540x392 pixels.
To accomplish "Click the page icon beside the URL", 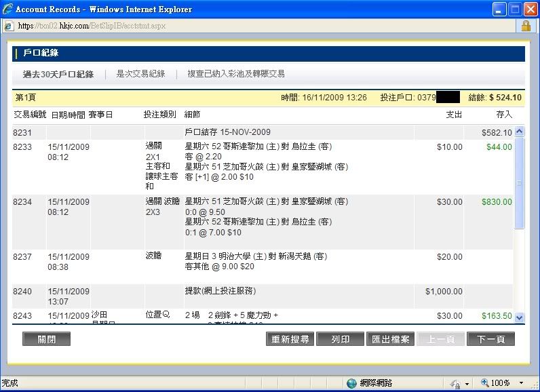I will [x=8, y=26].
